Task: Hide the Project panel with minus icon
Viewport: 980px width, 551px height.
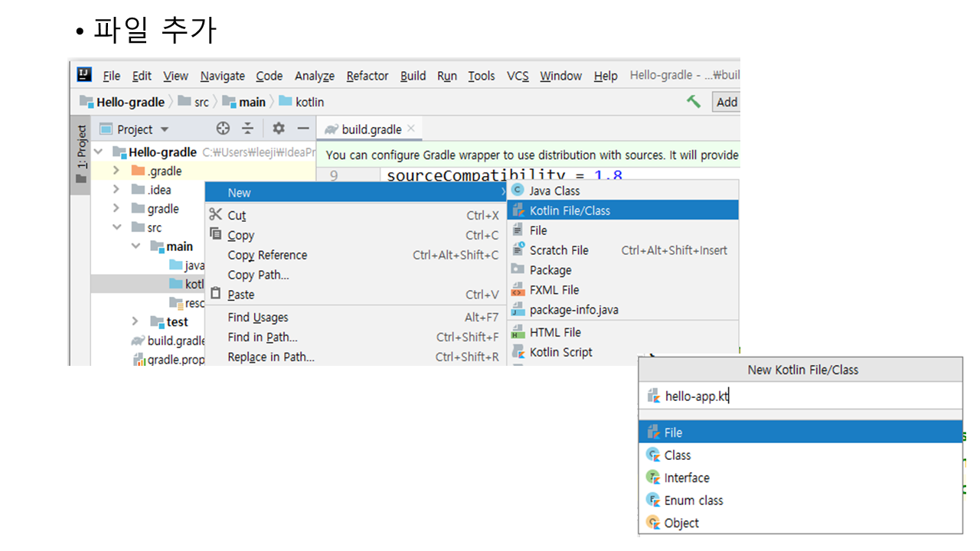Action: [x=303, y=129]
